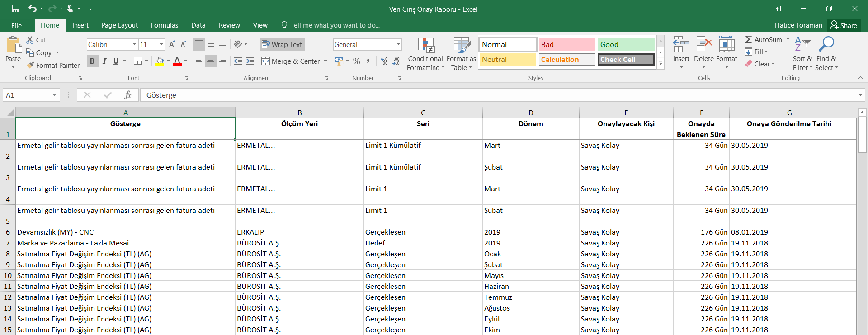Click the Increase Indent icon
Image resolution: width=868 pixels, height=335 pixels.
(250, 61)
